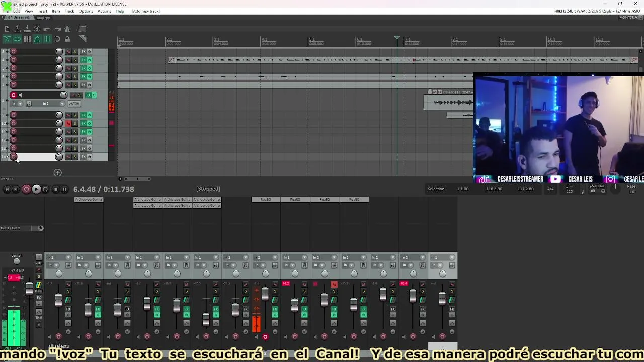Toggle auto-crossfade toolbar icon

[x=7, y=39]
